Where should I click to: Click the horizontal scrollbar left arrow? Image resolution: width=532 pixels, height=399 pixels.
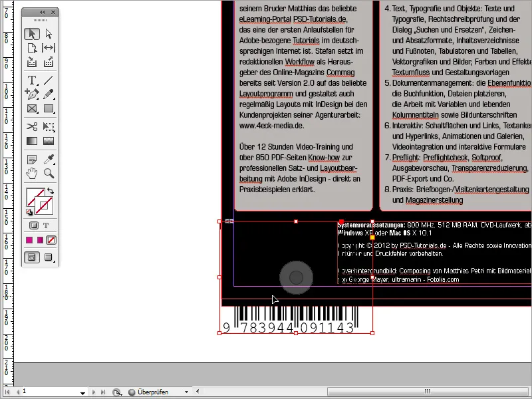[x=198, y=392]
